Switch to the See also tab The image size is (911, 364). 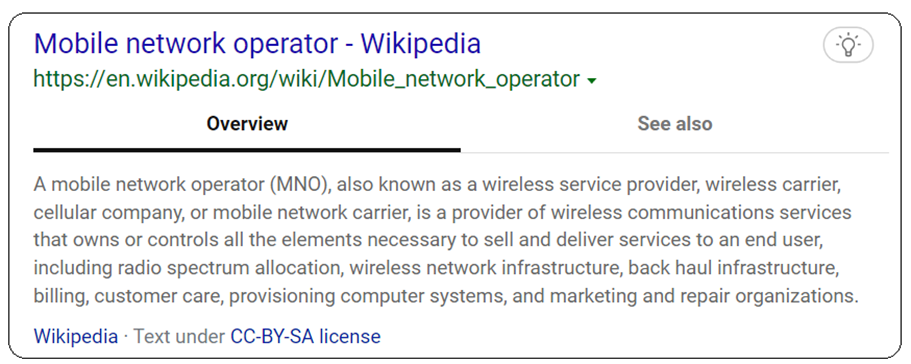point(675,124)
